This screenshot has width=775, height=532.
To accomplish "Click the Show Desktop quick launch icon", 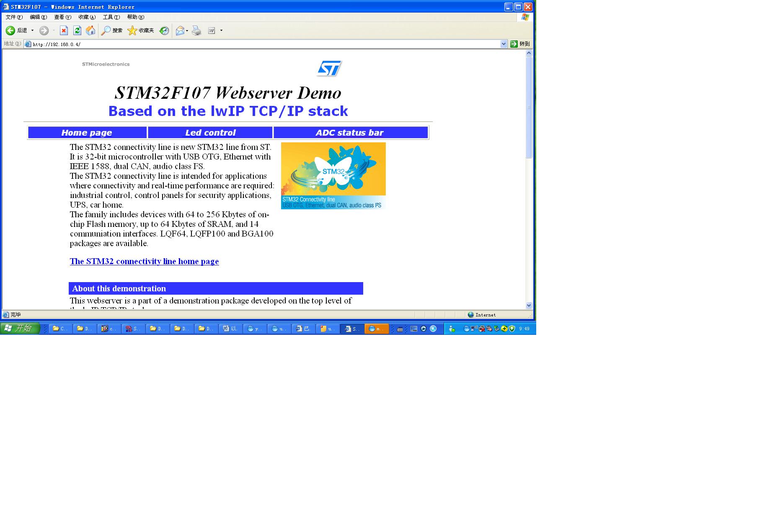I will click(414, 329).
